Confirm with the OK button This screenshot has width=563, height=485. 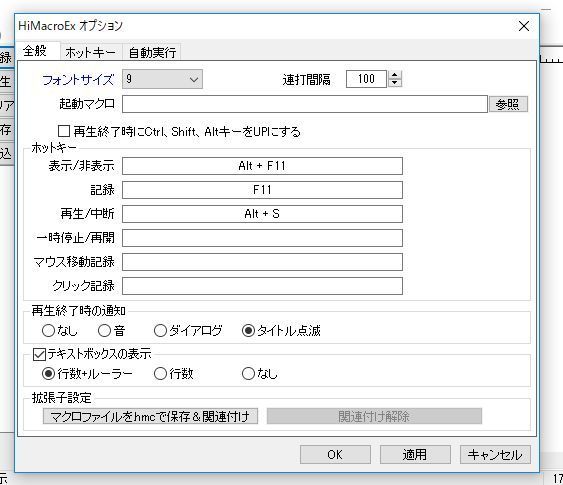click(x=335, y=455)
